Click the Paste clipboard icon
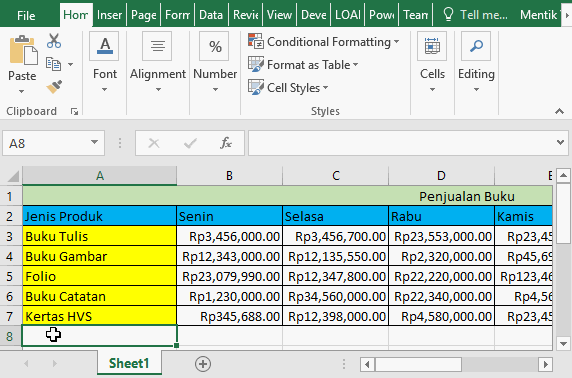572x378 pixels. click(23, 50)
